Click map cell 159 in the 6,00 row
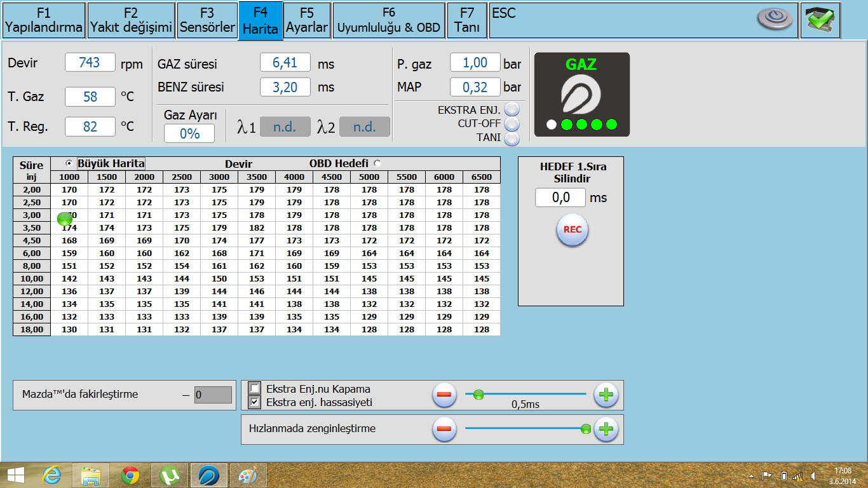868x488 pixels. (x=69, y=253)
